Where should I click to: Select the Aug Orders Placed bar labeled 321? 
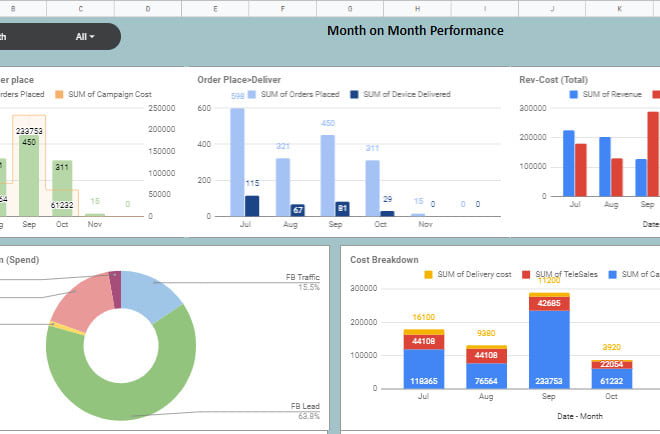[283, 187]
